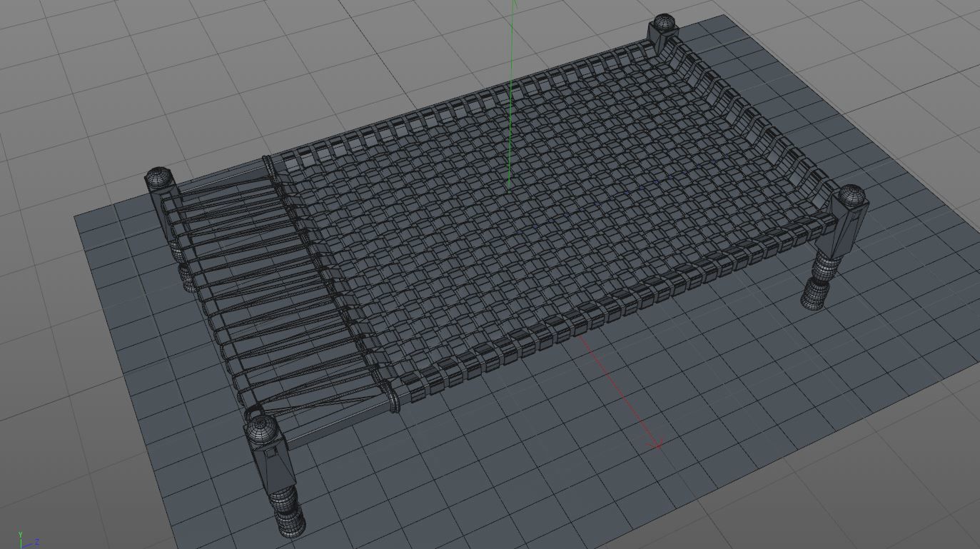Select the front-left leg of the cot
Viewport: 980px width, 549px height.
tap(277, 476)
